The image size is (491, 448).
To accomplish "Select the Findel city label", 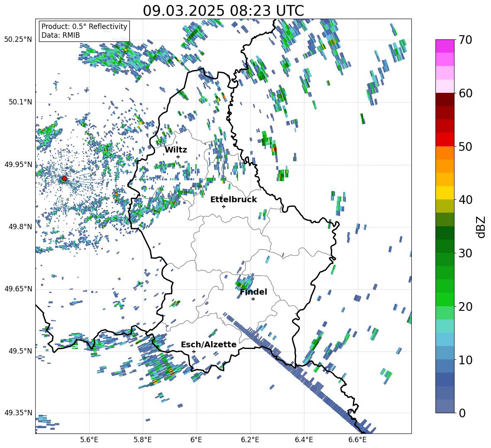I will click(253, 292).
